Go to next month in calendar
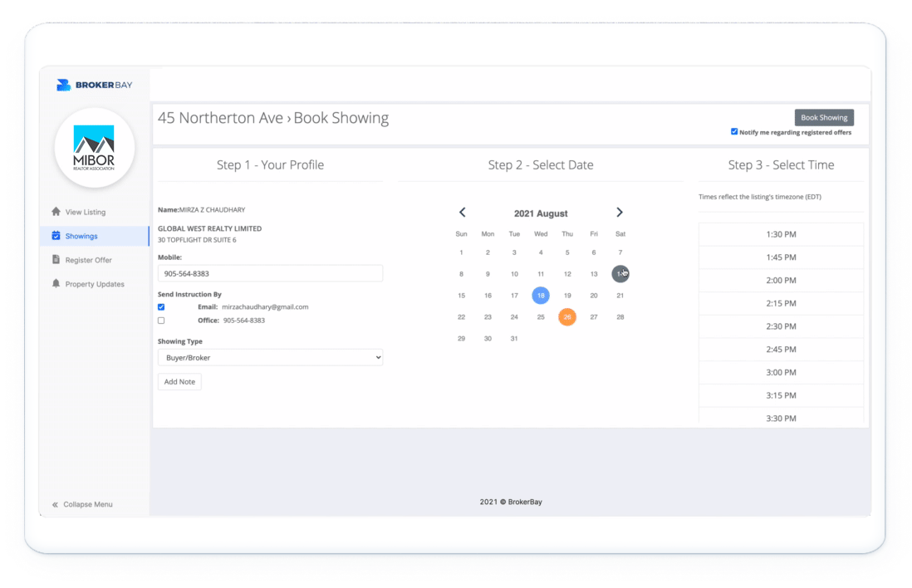 click(x=620, y=213)
